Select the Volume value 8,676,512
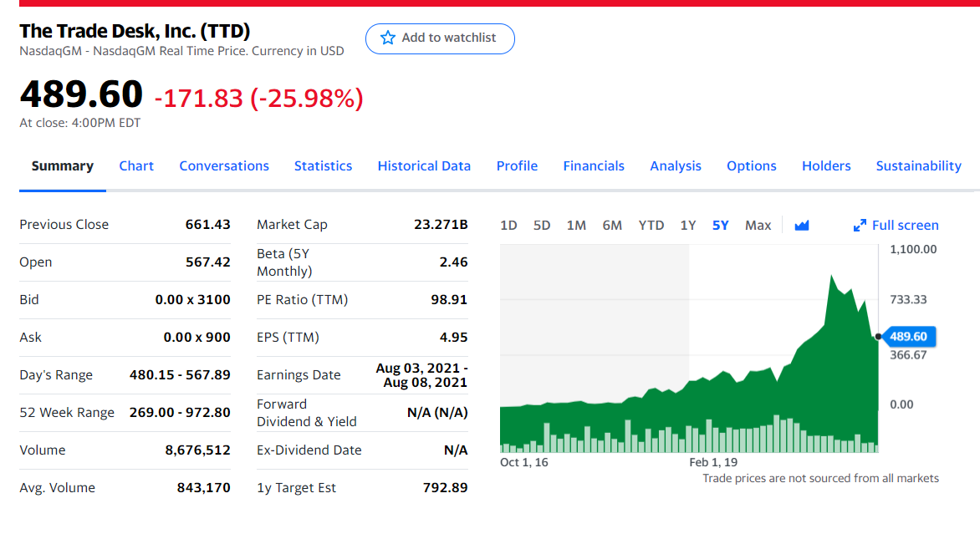This screenshot has height=534, width=980. click(x=197, y=450)
